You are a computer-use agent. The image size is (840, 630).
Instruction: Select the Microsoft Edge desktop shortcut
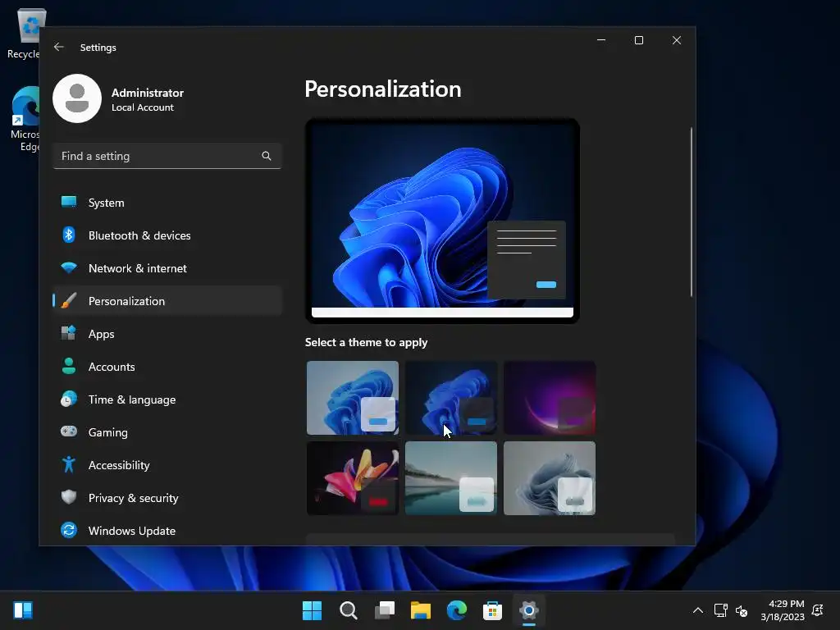[x=25, y=119]
